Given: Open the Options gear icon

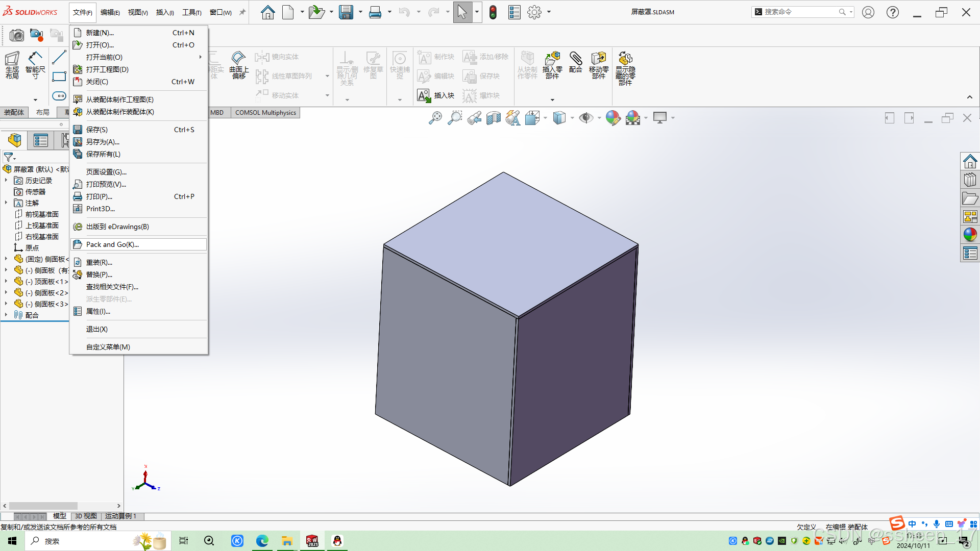Looking at the screenshot, I should point(534,12).
